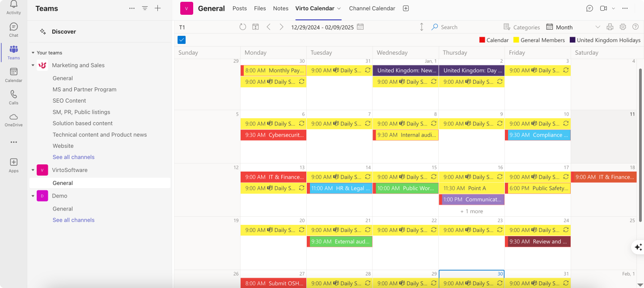The height and width of the screenshot is (288, 644).
Task: Click the purple United Kingdom Holidays swatch
Action: (x=572, y=40)
